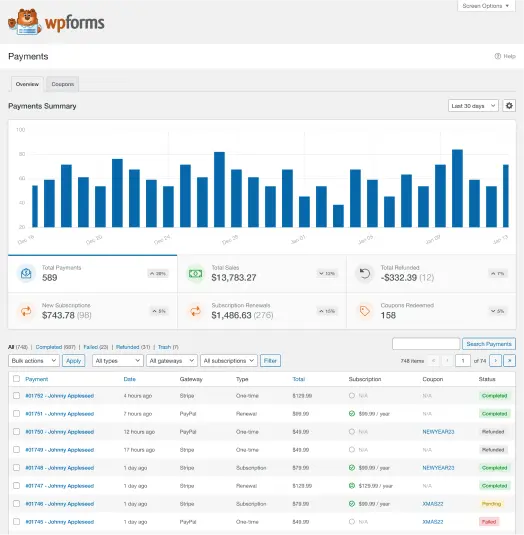
Task: Check the box for payment #01750
Action: click(16, 432)
